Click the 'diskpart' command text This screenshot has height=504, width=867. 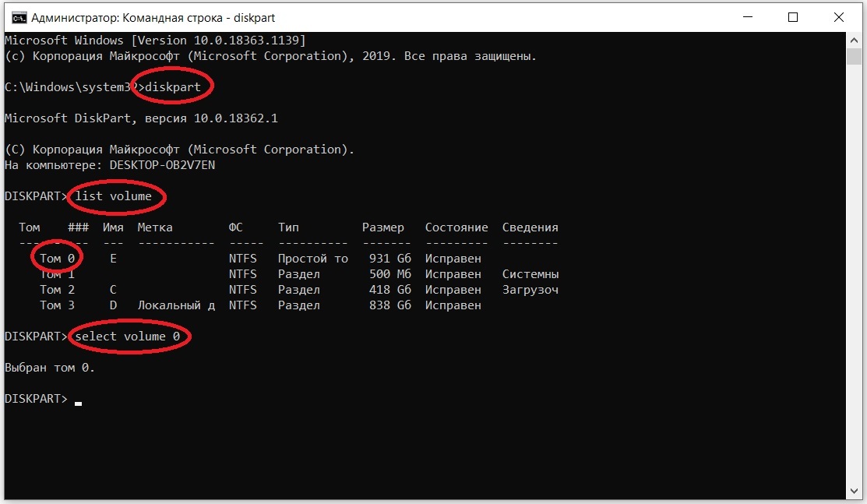tap(172, 87)
